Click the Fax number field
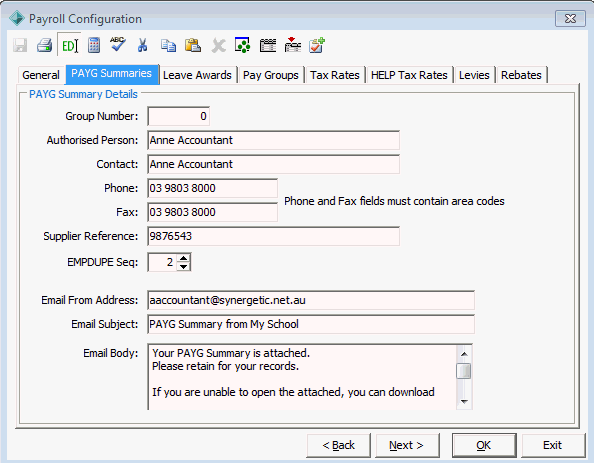594x463 pixels. tap(213, 212)
